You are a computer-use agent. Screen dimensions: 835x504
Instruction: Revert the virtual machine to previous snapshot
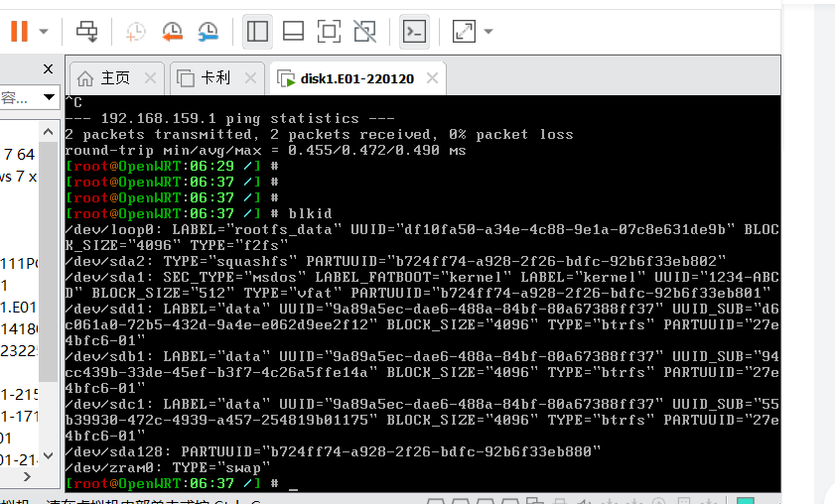pos(172,32)
